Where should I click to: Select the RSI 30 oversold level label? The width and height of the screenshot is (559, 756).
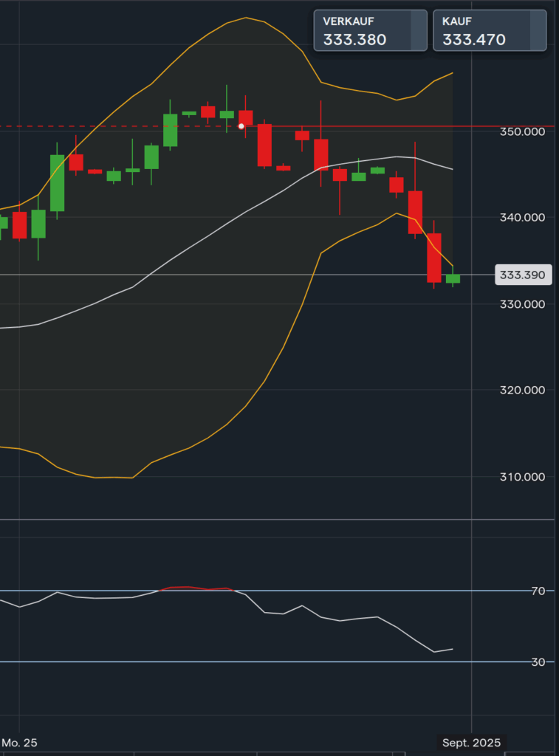point(537,662)
